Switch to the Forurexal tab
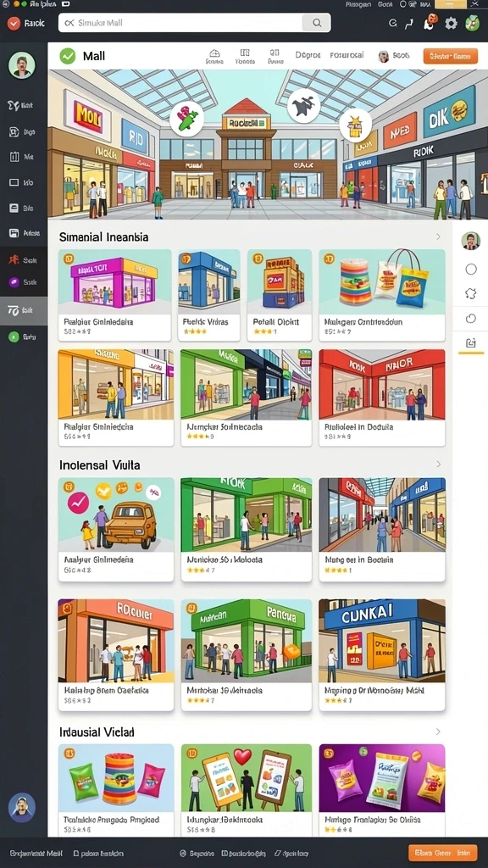The width and height of the screenshot is (488, 868). pos(347,55)
